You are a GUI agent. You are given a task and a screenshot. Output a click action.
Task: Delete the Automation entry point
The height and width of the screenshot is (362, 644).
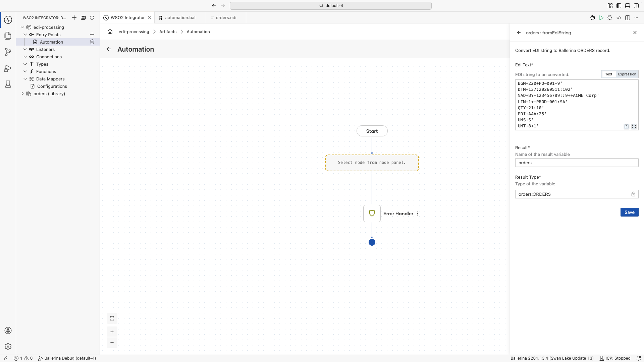[92, 42]
